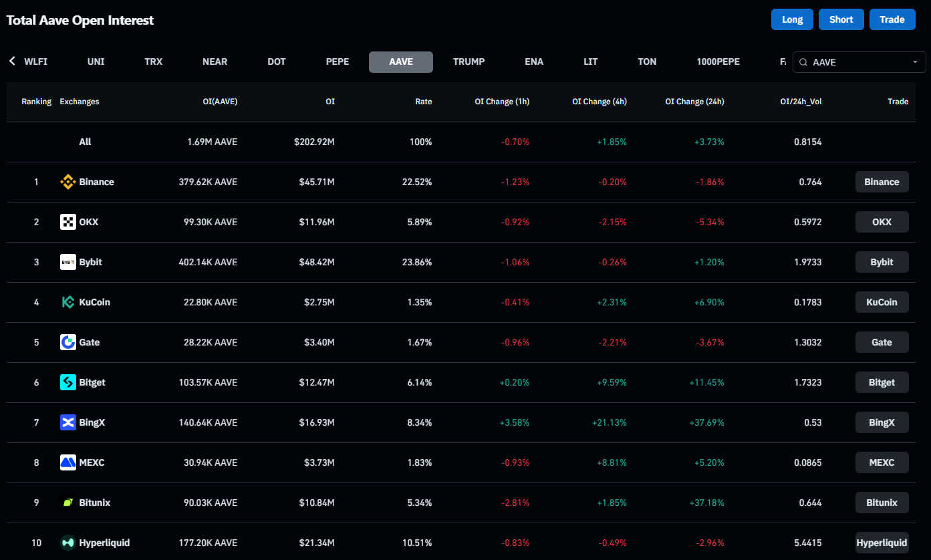
Task: Select the PEPE coin tab
Action: pos(338,61)
